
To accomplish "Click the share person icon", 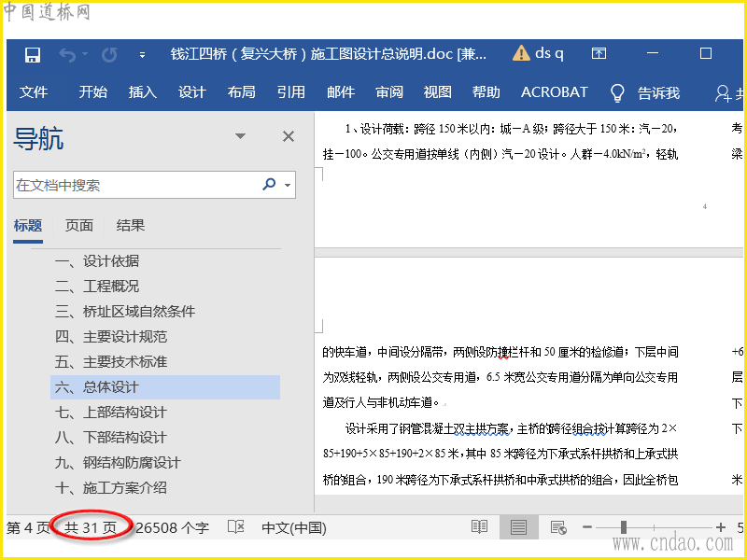I will point(723,93).
